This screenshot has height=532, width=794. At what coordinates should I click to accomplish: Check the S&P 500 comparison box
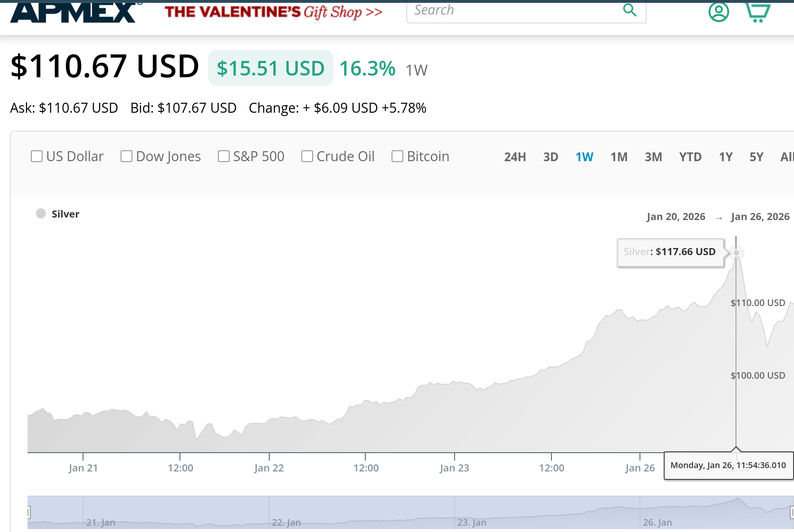224,156
